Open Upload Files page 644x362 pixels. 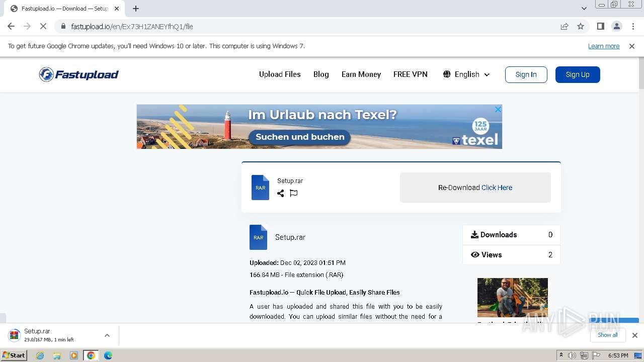point(280,74)
